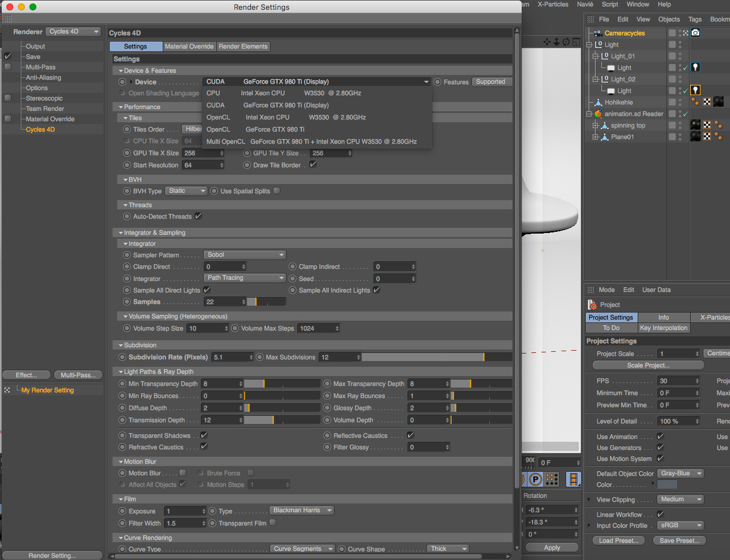The height and width of the screenshot is (560, 730).
Task: Click the Effect... button
Action: [x=27, y=375]
